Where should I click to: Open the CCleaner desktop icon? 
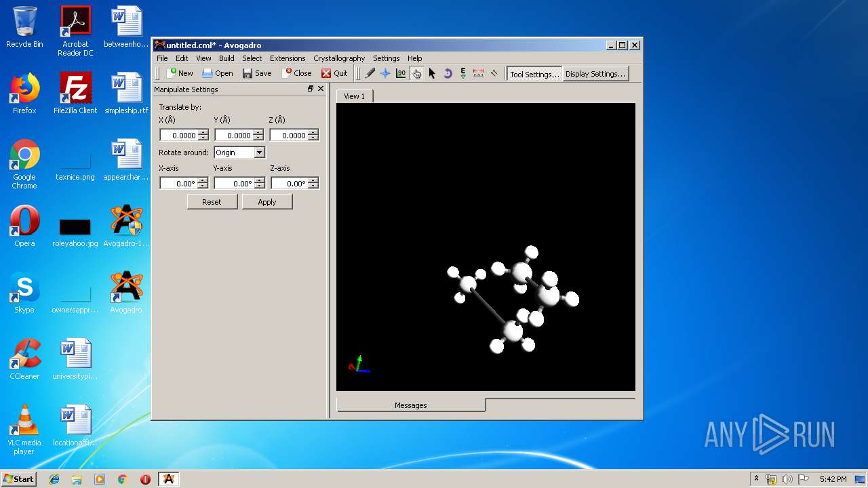pos(24,359)
